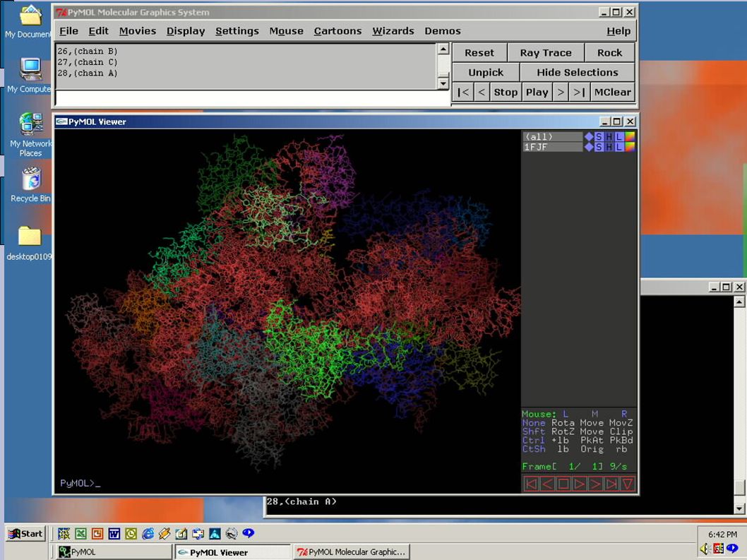Open the Wizards menu

[x=393, y=31]
